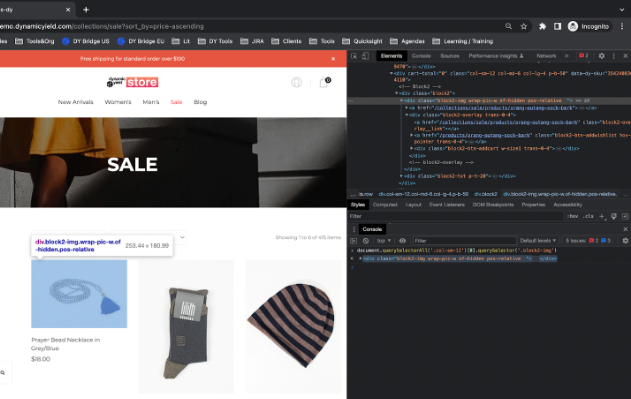Open the DY Bridge EU bookmark
Viewport: 631px width, 399px height.
point(141,41)
